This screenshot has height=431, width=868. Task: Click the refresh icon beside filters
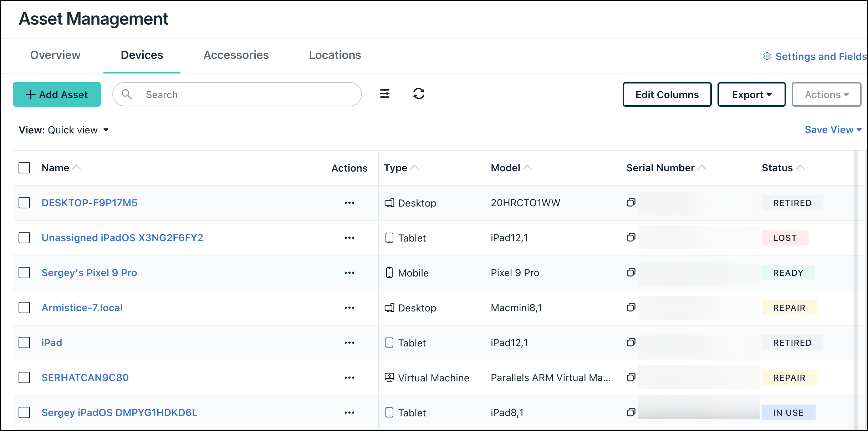(x=418, y=94)
